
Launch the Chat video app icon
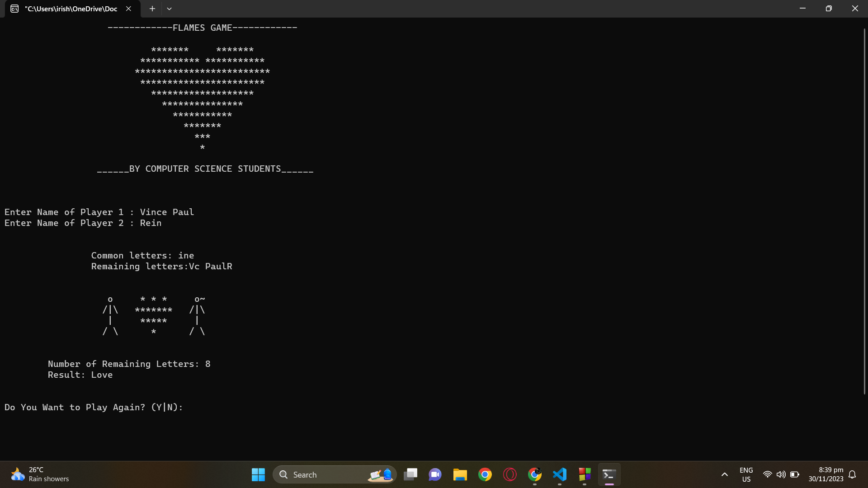[435, 474]
